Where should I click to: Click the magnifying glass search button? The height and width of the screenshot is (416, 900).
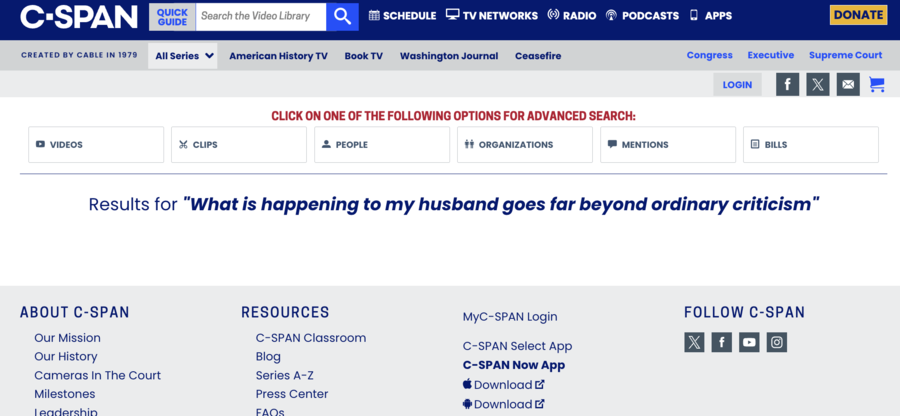342,16
